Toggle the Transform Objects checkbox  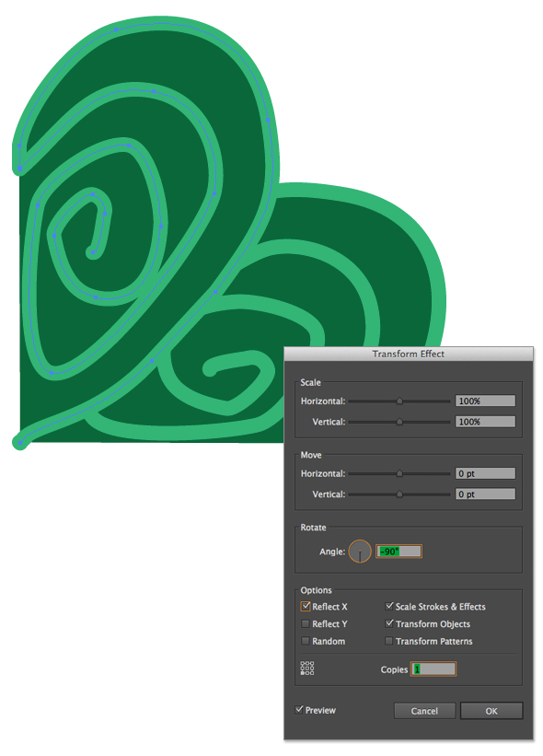[x=389, y=623]
